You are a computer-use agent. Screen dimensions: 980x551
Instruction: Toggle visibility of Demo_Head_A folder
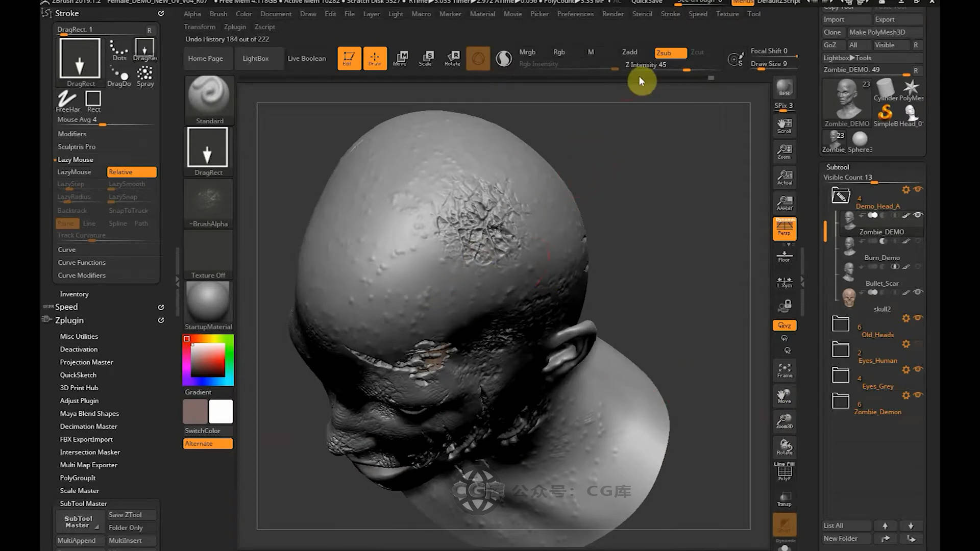[x=918, y=189]
